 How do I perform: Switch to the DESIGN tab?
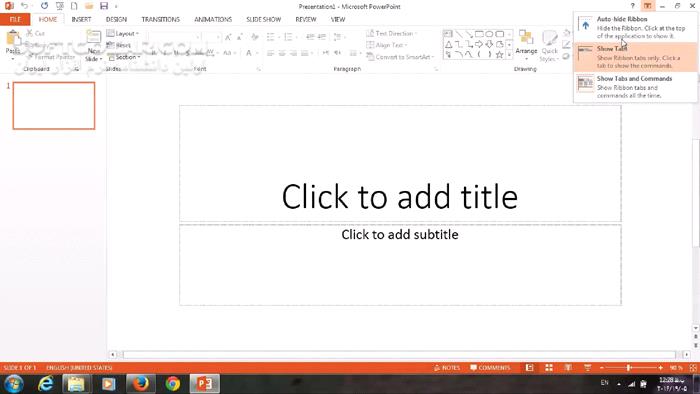pyautogui.click(x=116, y=19)
